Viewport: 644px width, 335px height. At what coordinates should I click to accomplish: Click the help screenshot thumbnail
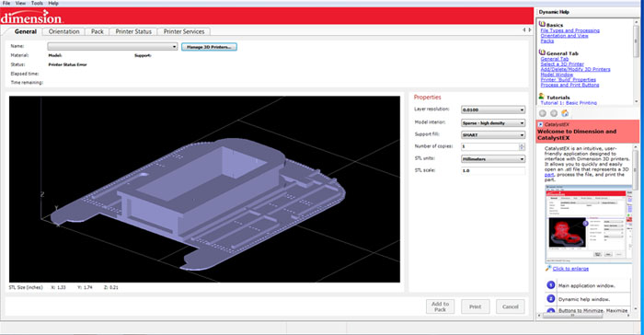pyautogui.click(x=589, y=224)
